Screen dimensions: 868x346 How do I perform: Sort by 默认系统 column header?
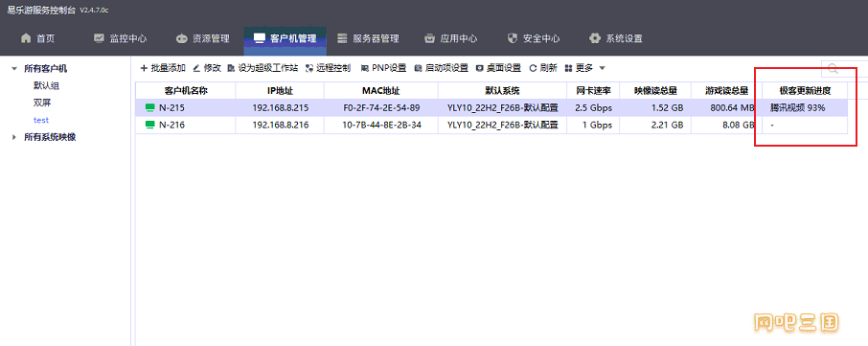[503, 91]
